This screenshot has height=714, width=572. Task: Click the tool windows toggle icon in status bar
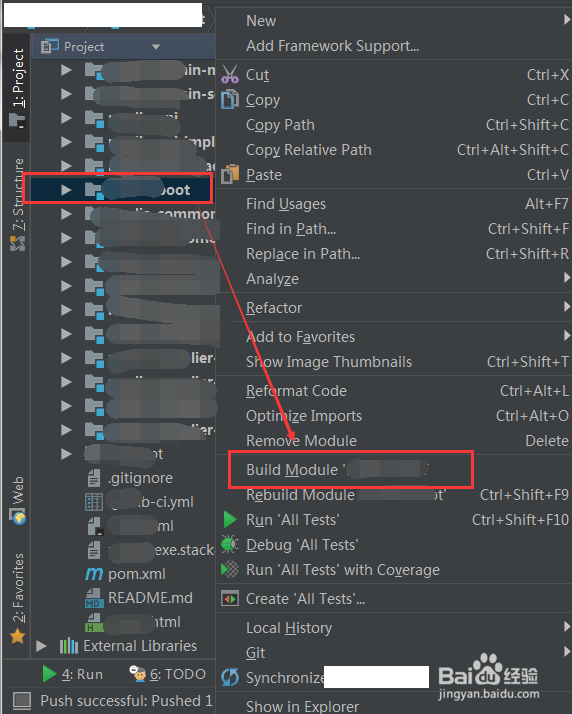21,701
